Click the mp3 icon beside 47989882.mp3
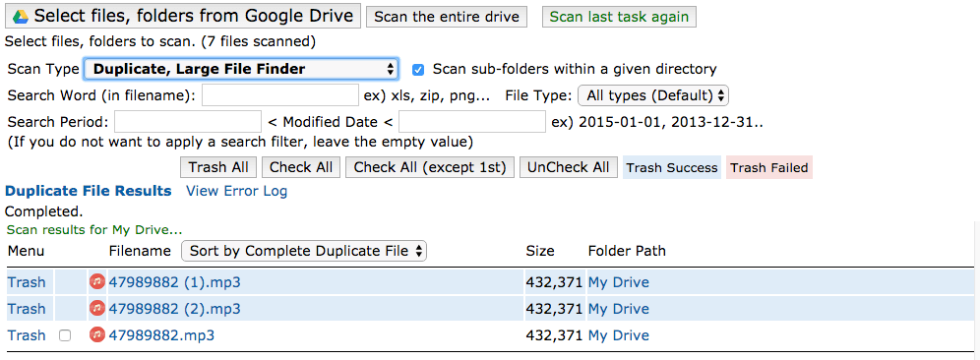Image resolution: width=980 pixels, height=360 pixels. [x=96, y=335]
